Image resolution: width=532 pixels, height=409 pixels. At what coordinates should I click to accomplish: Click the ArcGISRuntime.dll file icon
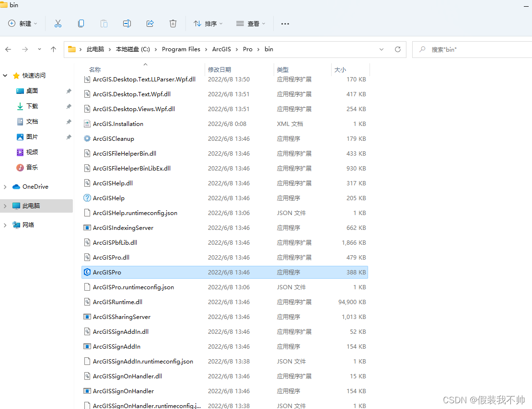(x=87, y=302)
